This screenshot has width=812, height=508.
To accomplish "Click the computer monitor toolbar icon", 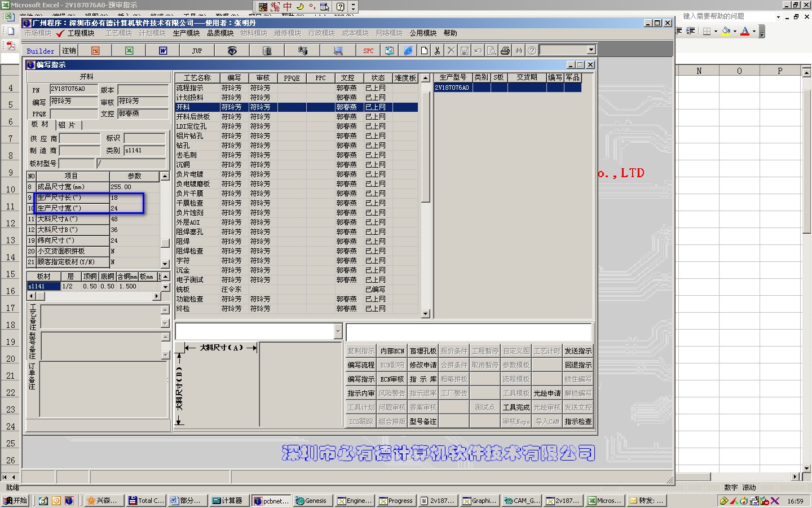I will (338, 51).
